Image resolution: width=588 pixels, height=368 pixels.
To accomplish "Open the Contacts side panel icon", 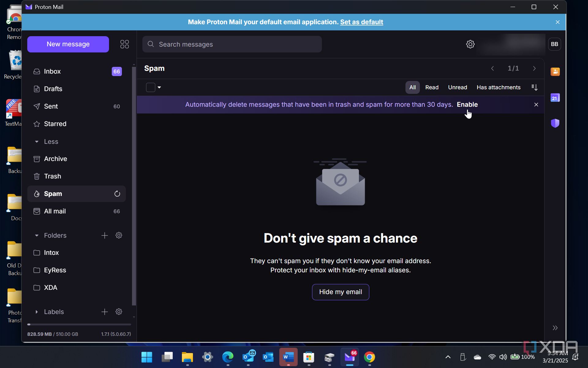I will tap(555, 72).
